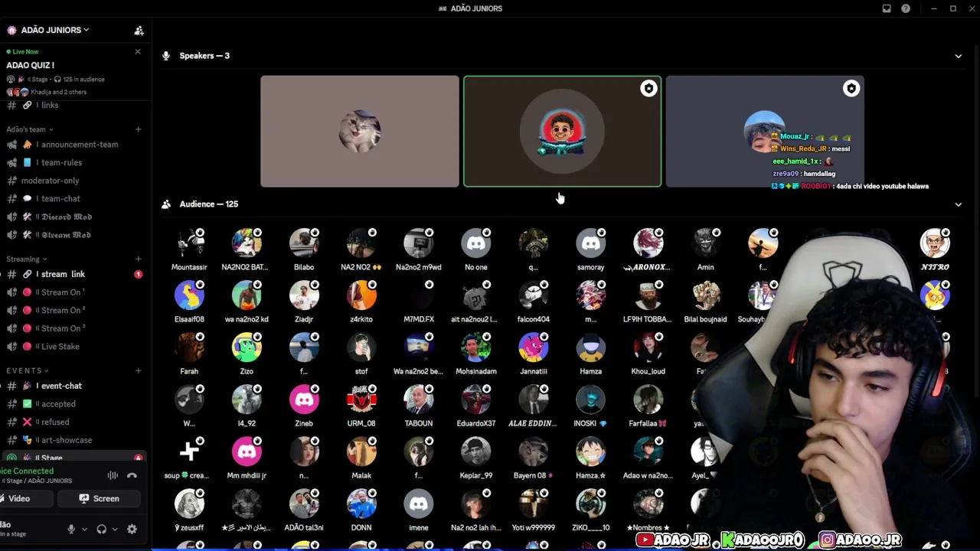Click audience member samoray's avatar
Screen dimensions: 980x551
coord(591,243)
